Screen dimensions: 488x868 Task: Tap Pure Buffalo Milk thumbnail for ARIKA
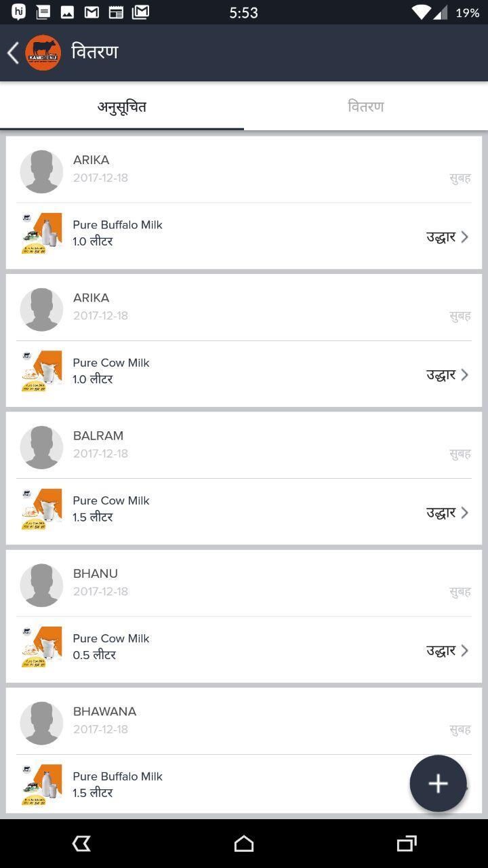pyautogui.click(x=41, y=234)
